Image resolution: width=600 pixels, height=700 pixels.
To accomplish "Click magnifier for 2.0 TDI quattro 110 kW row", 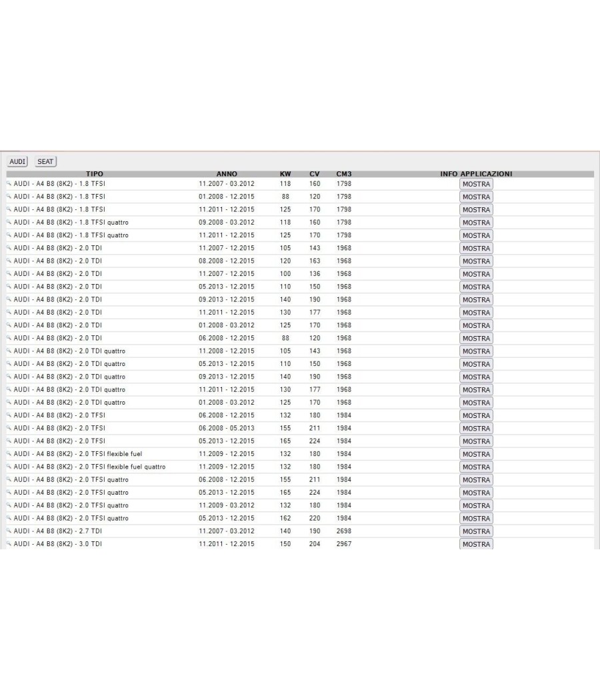I will click(9, 364).
